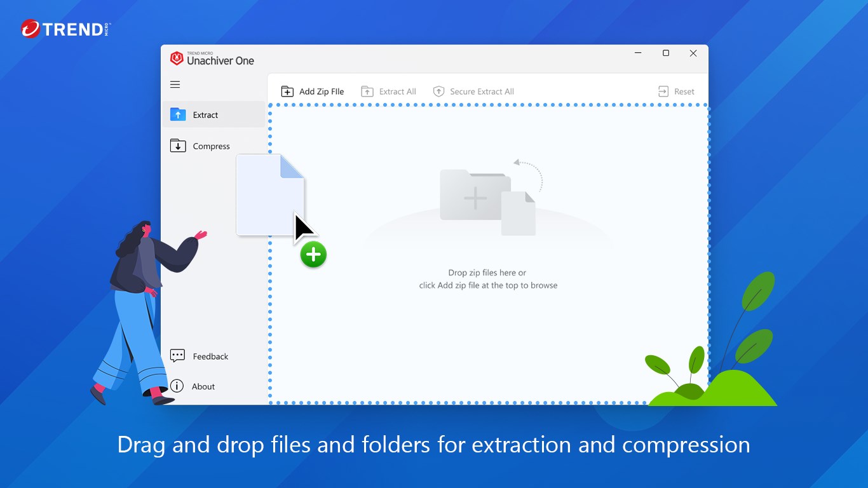Screen dimensions: 868x488
Task: Click Secure Extract All button
Action: click(x=474, y=91)
